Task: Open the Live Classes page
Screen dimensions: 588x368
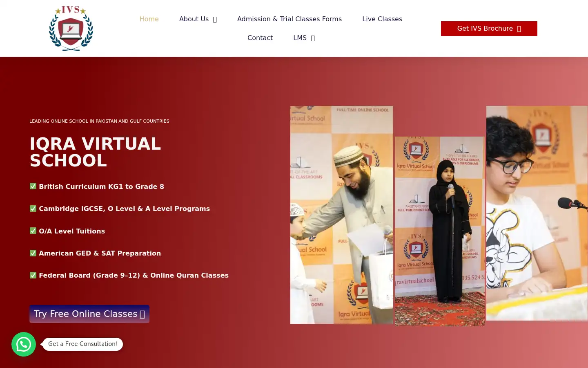Action: click(x=382, y=19)
